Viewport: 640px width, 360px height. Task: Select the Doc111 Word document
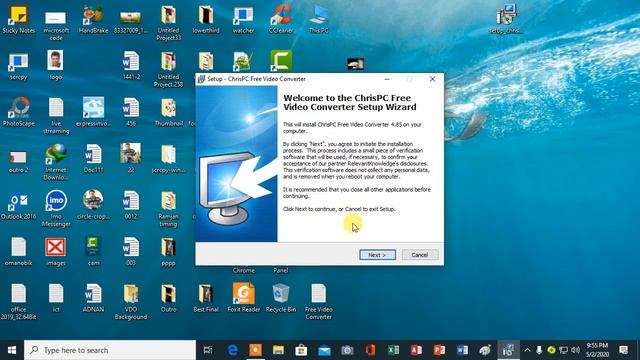pos(93,158)
